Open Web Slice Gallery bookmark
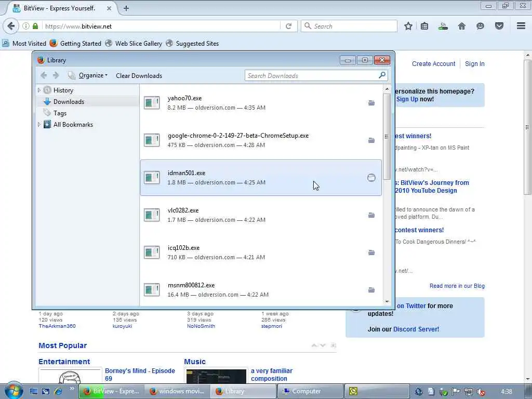The image size is (532, 399). coord(134,44)
